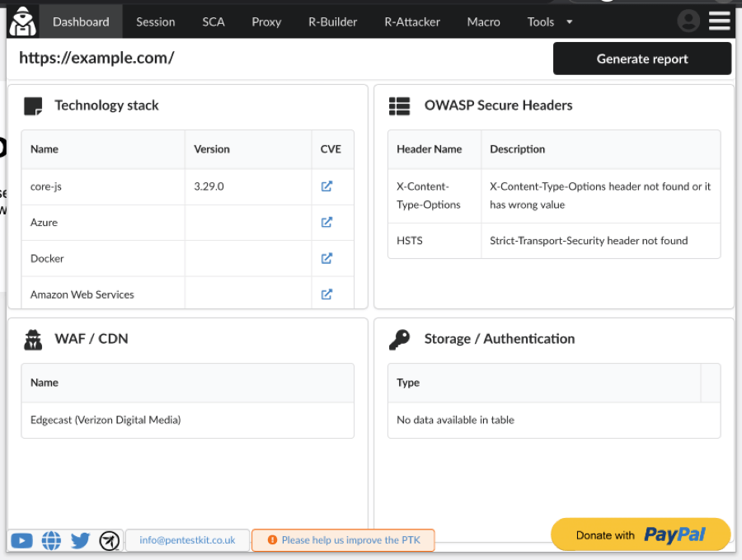Select the Macro tab

483,22
